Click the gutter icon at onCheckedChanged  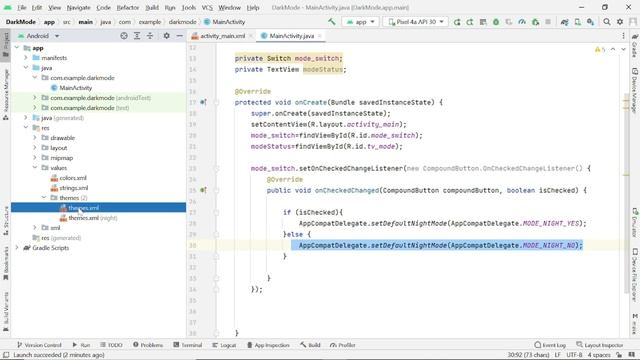click(x=203, y=190)
